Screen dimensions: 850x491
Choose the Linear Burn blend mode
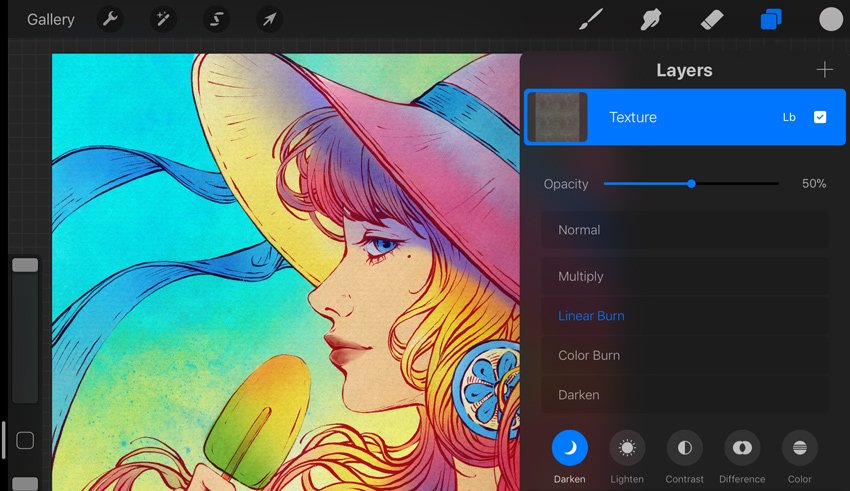[685, 316]
